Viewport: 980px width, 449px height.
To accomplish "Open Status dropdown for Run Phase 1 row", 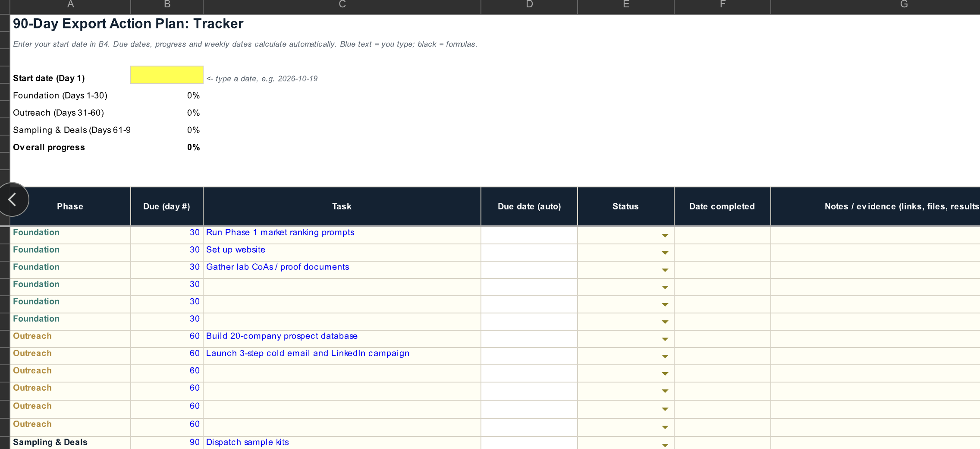I will pos(665,235).
